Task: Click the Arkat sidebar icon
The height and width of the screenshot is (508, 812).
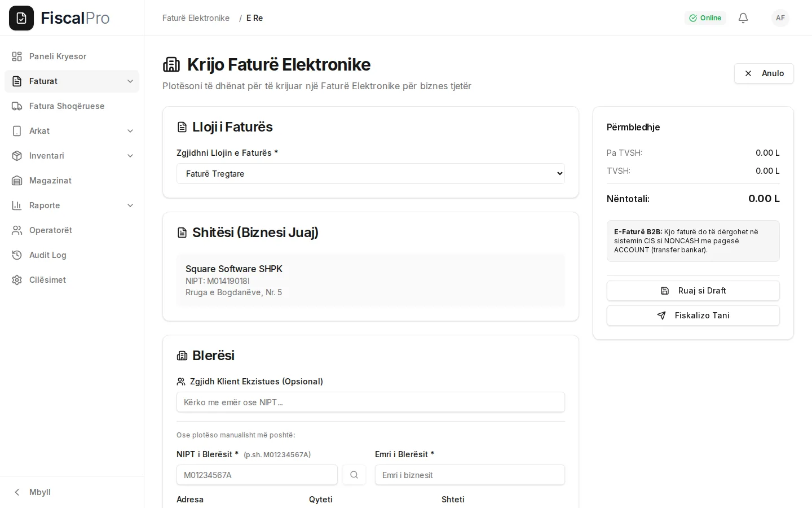Action: tap(17, 131)
